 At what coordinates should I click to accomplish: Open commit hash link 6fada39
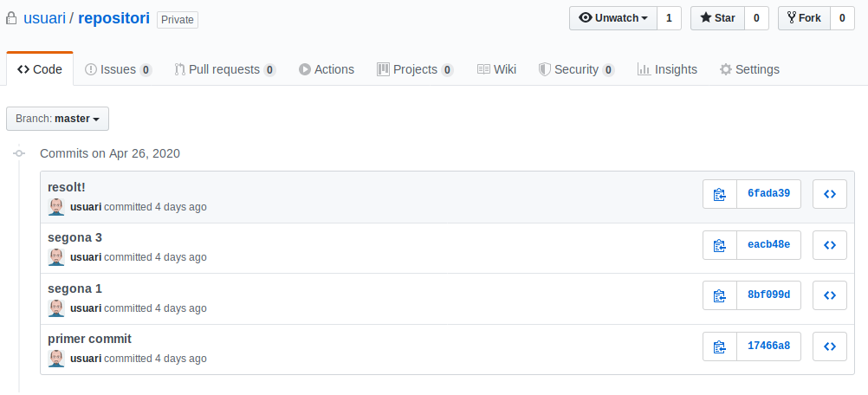768,194
